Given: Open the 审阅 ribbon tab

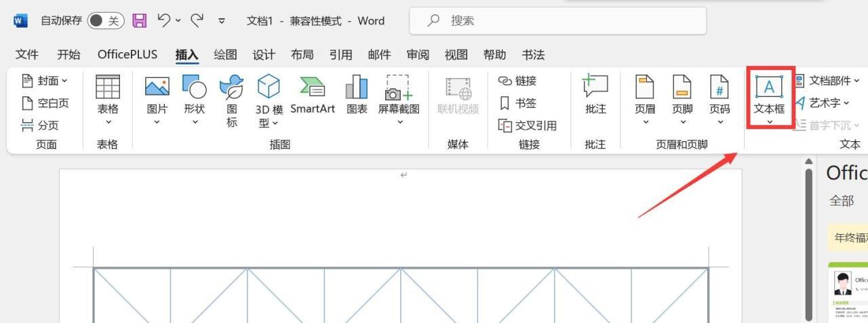Looking at the screenshot, I should [418, 55].
